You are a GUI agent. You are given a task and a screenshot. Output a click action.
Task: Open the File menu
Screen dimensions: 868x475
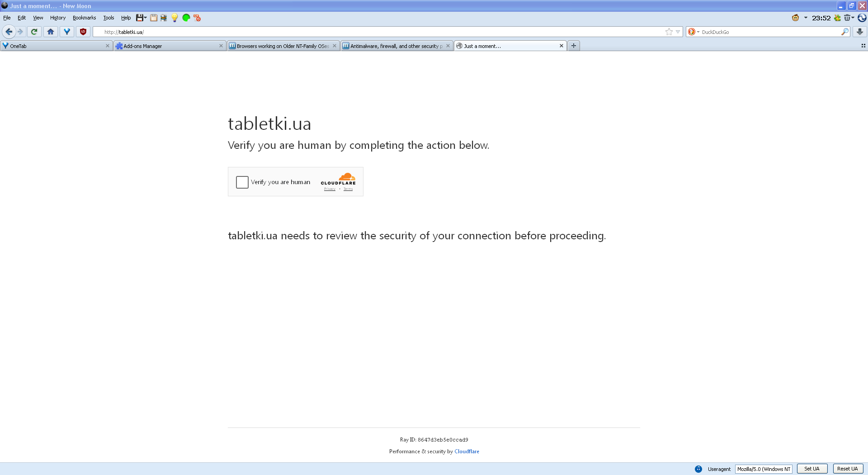point(7,18)
